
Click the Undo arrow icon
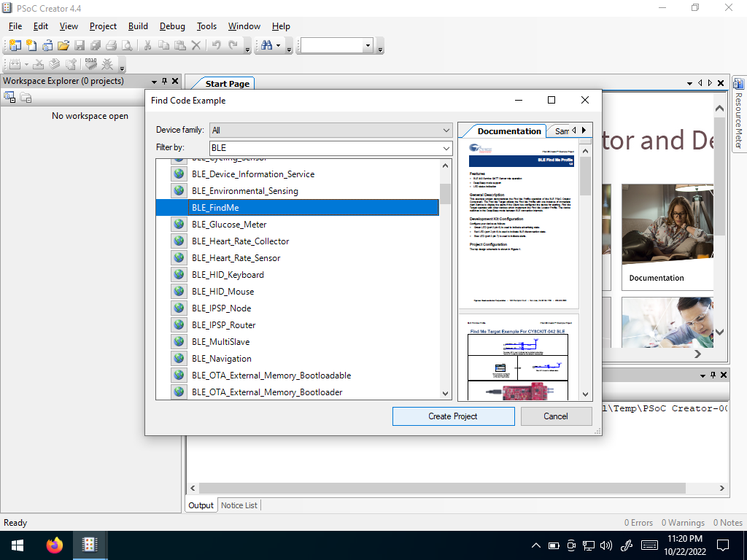coord(216,45)
